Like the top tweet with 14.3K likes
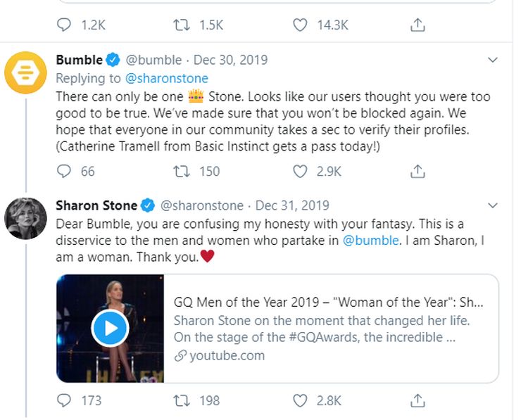The width and height of the screenshot is (528, 420). (301, 25)
